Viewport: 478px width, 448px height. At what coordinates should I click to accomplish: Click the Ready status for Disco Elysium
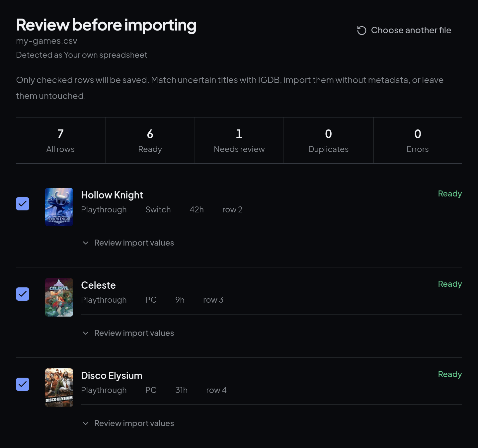point(450,374)
